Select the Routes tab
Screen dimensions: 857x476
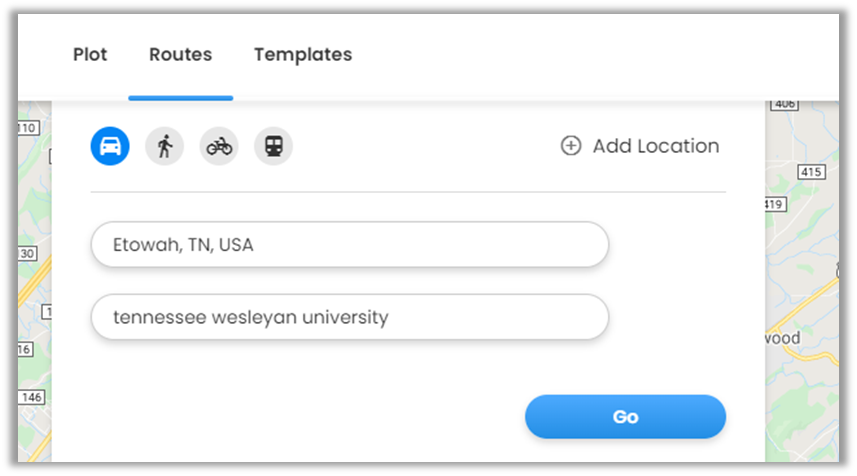pyautogui.click(x=180, y=54)
